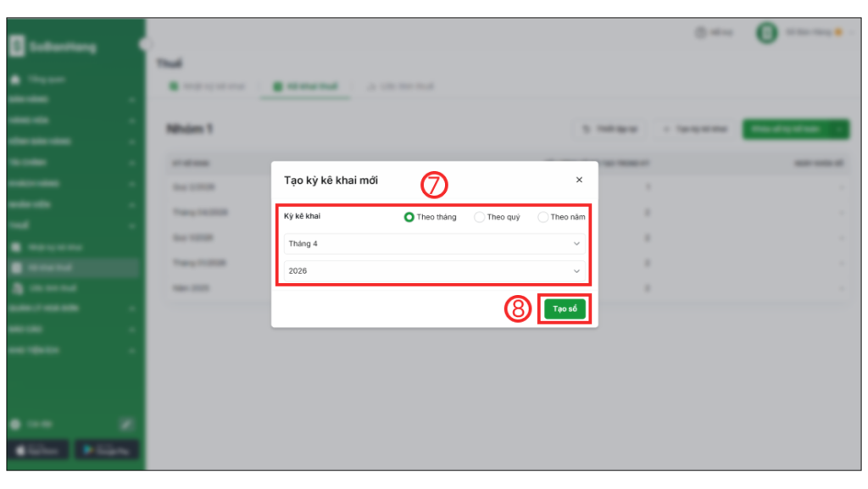This screenshot has width=868, height=489.
Task: Select the 'Theo tháng' radio option
Action: point(409,217)
